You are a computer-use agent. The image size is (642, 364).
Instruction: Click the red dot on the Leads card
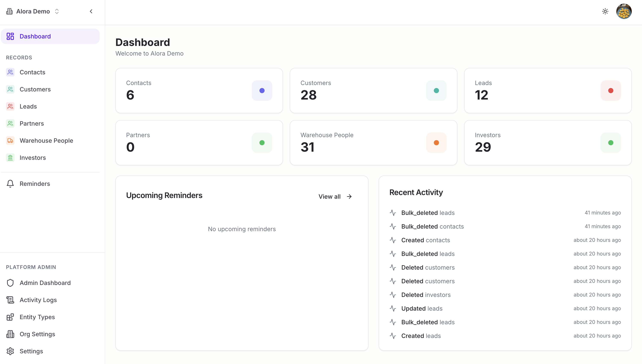coord(611,91)
